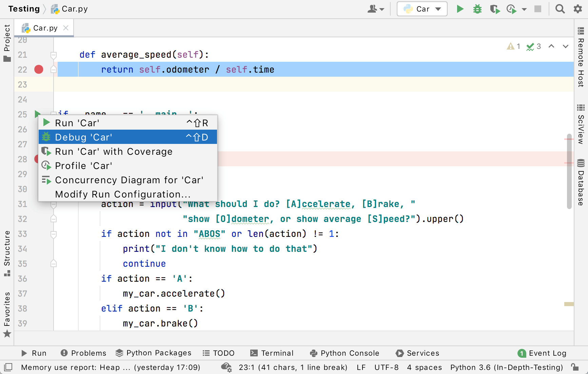
Task: Click the Debug bug icon in toolbar
Action: 477,9
